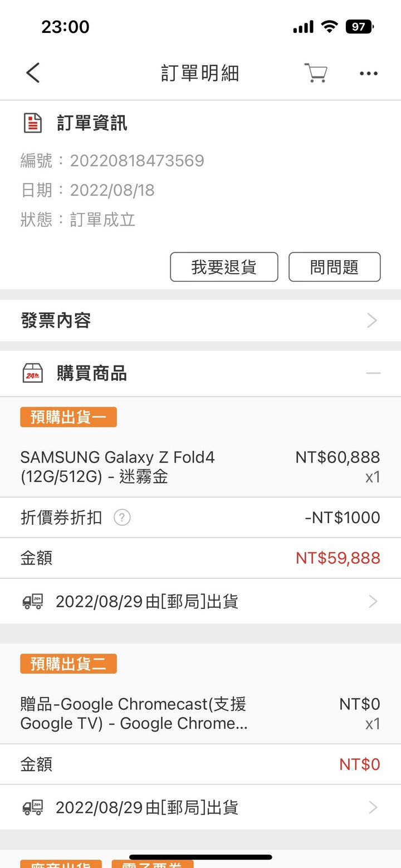
Task: Tap the 問問題 ask question button
Action: pyautogui.click(x=334, y=267)
